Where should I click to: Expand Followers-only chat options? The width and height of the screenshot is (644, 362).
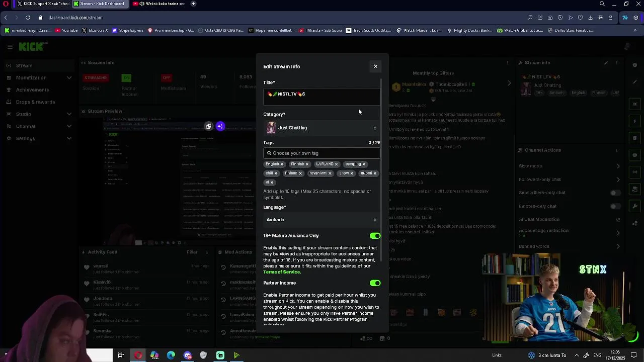click(x=618, y=179)
